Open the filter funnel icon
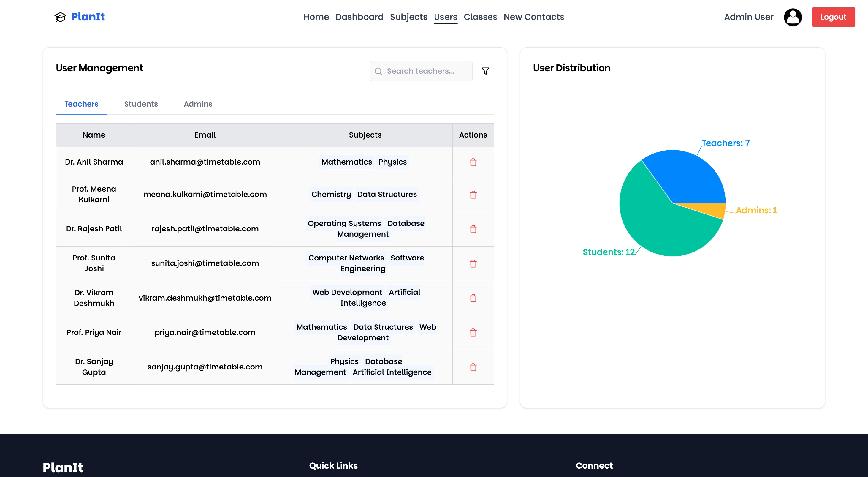Viewport: 868px width, 477px height. (485, 71)
